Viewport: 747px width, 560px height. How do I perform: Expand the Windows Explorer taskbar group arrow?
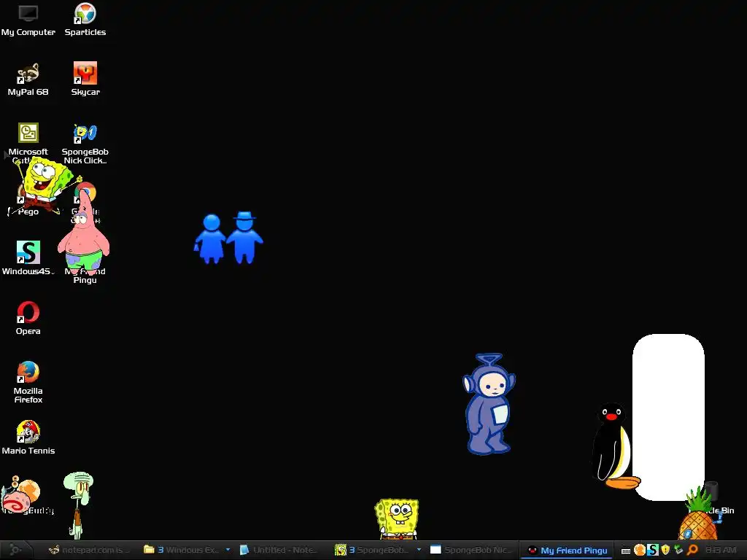click(x=228, y=550)
